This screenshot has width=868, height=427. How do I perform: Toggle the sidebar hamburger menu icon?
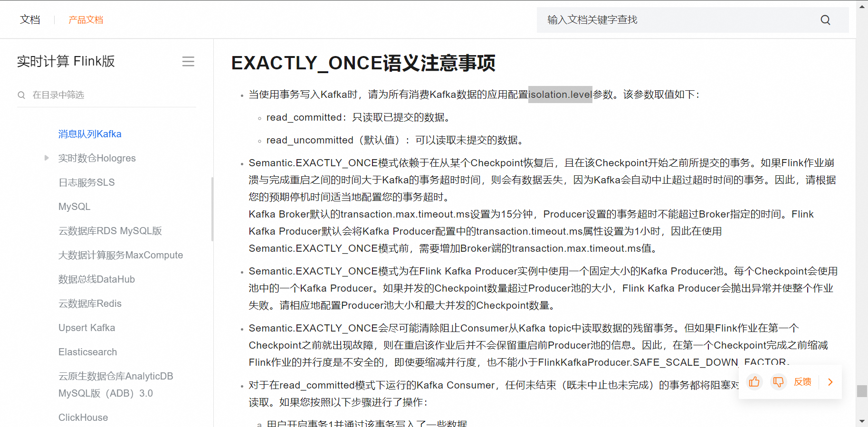(x=188, y=61)
